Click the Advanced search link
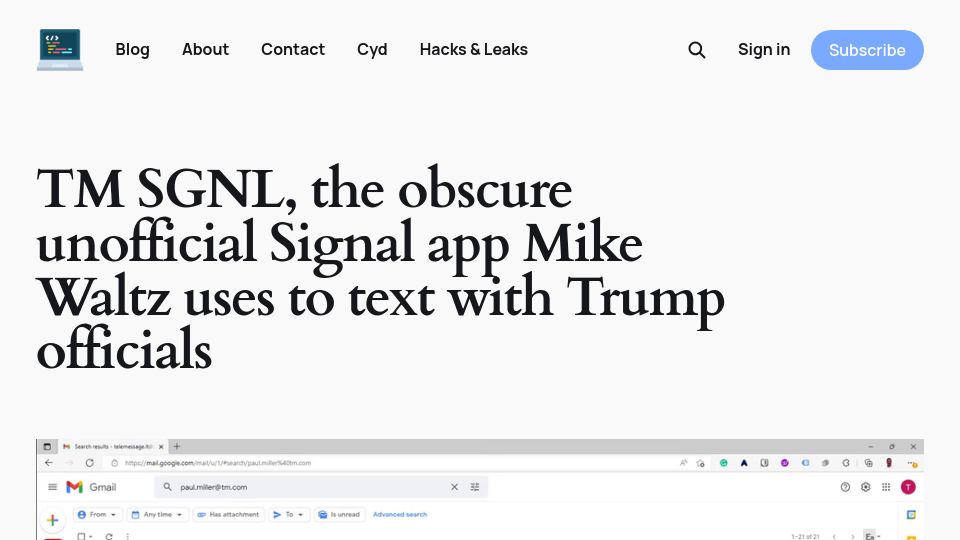Image resolution: width=960 pixels, height=540 pixels. 400,514
